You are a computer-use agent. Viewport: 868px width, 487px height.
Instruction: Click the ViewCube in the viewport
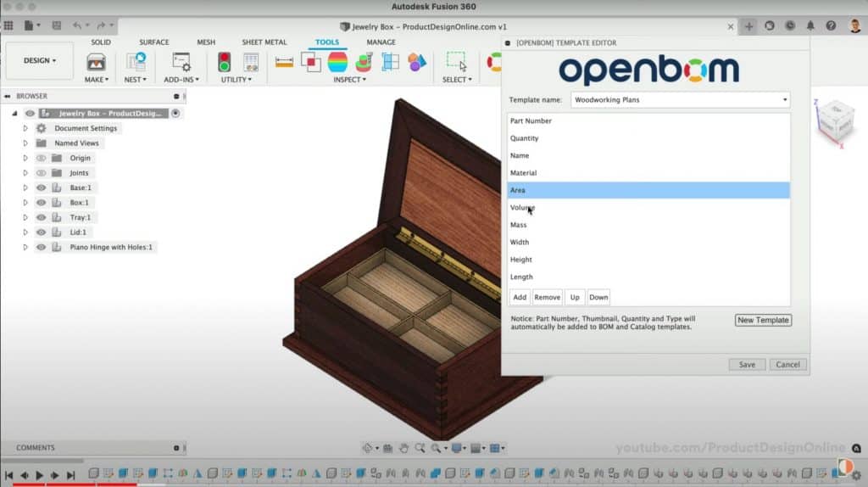(835, 120)
